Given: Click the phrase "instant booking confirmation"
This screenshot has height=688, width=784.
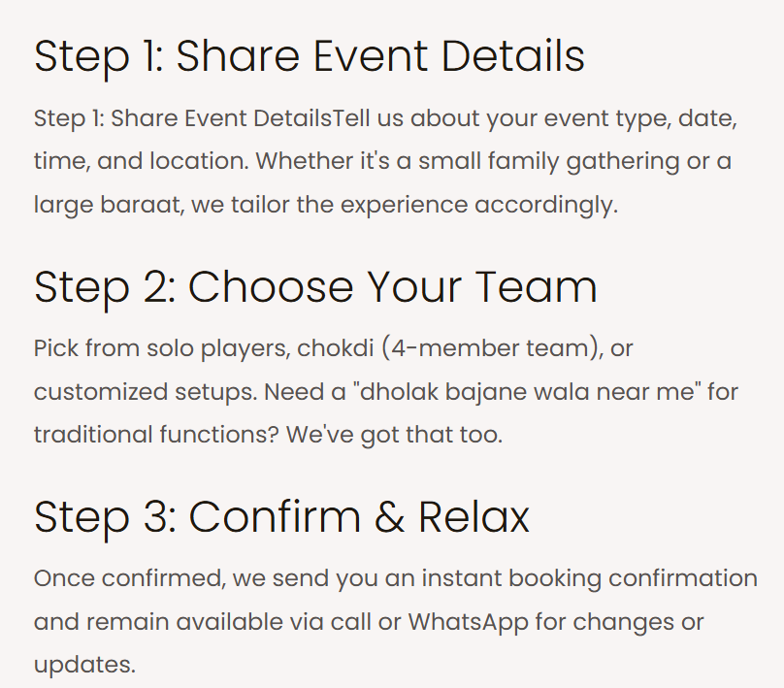Looking at the screenshot, I should [x=590, y=578].
